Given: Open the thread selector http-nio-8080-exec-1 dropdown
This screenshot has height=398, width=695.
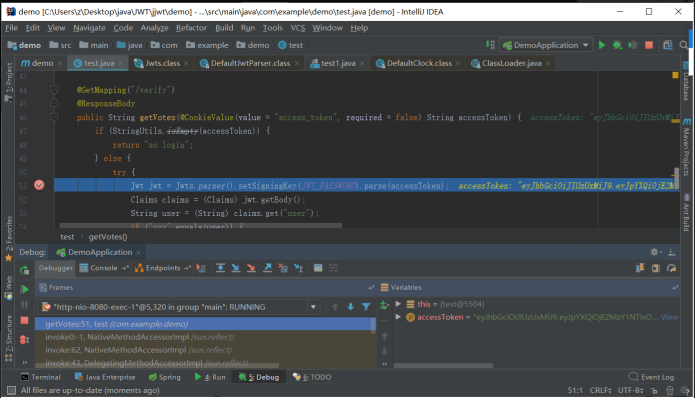Looking at the screenshot, I should (x=179, y=307).
